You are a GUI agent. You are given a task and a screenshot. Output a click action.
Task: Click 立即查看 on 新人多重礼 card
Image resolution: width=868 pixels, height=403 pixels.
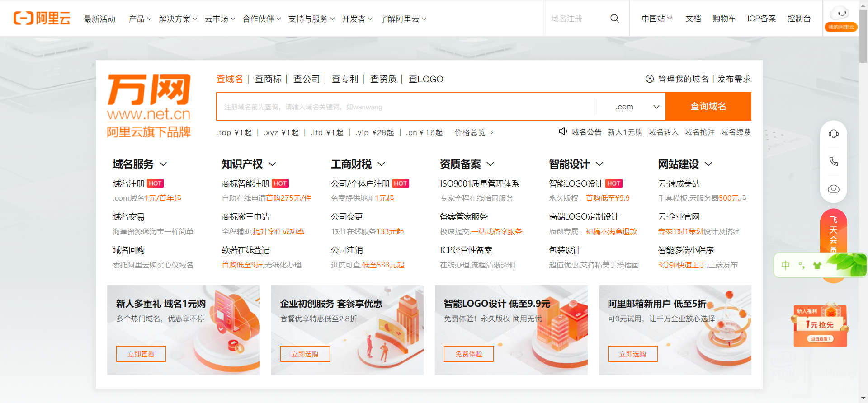pyautogui.click(x=141, y=354)
